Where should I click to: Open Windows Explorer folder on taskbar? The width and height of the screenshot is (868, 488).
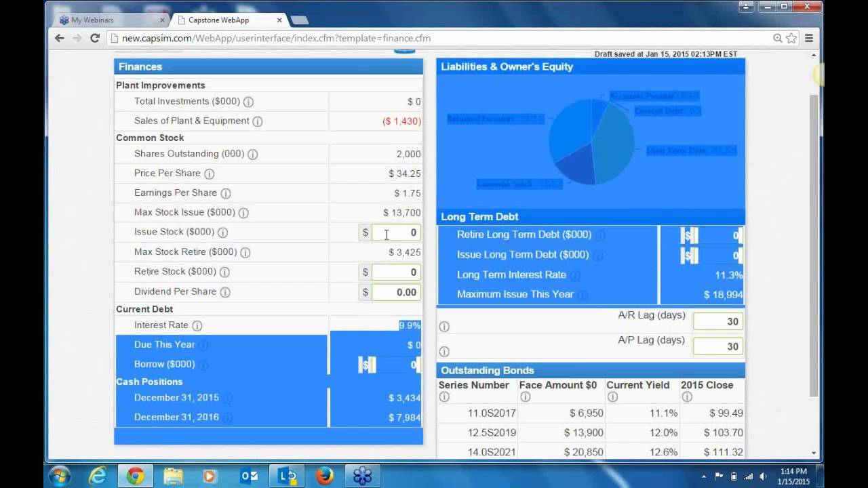click(x=173, y=476)
